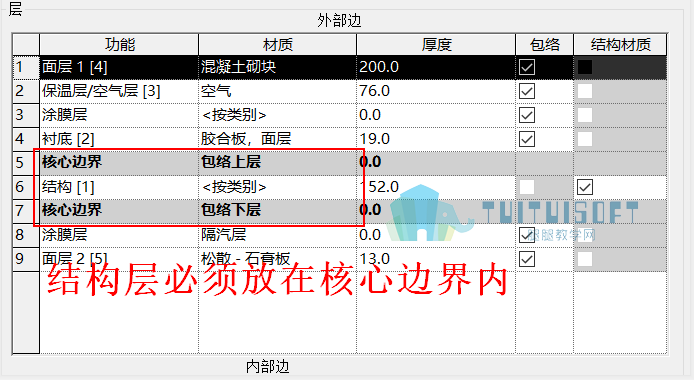Click the 厚度 column header

point(436,44)
